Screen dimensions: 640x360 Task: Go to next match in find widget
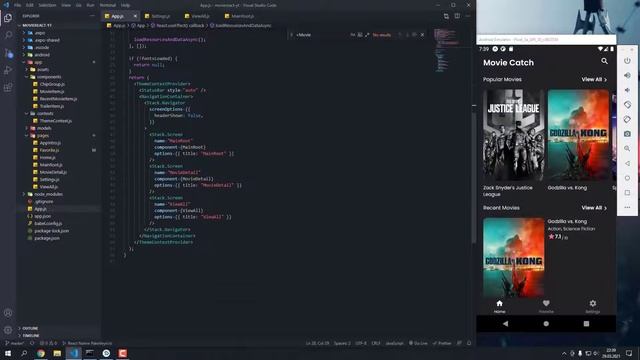(x=407, y=35)
